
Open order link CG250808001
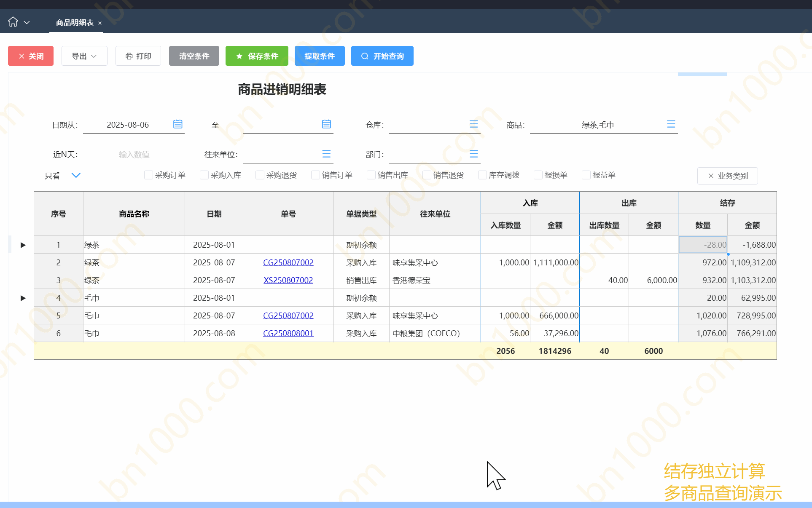(288, 333)
